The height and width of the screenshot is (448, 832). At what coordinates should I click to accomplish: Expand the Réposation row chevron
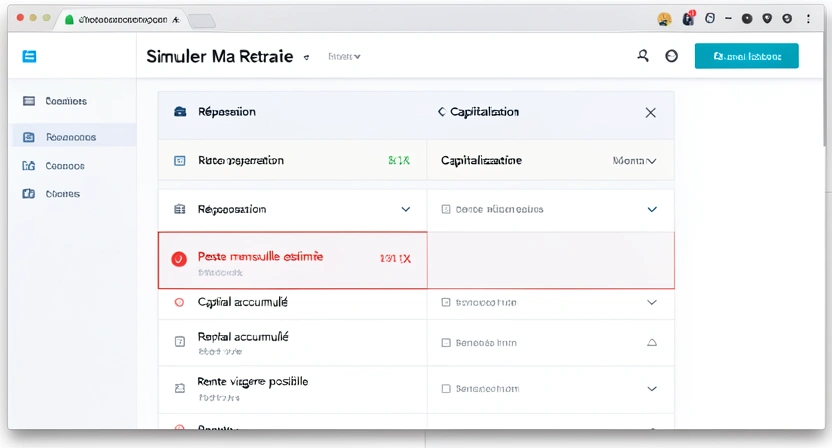tap(405, 209)
